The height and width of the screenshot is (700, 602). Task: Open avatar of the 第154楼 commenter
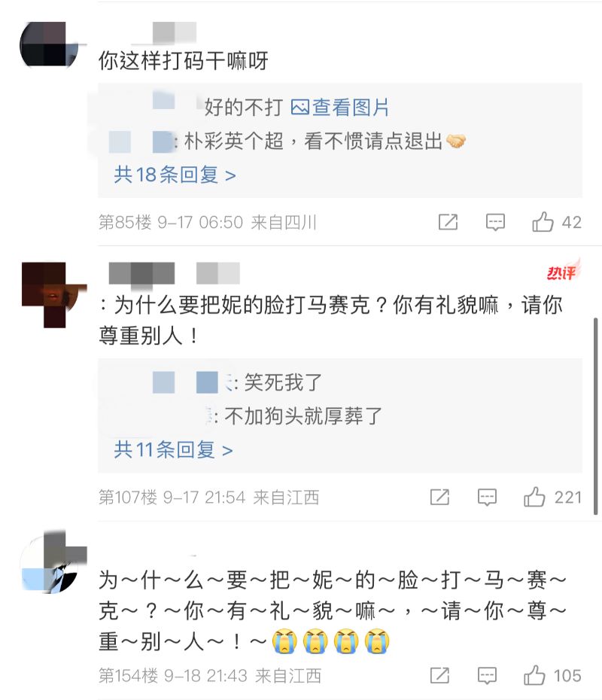point(54,562)
